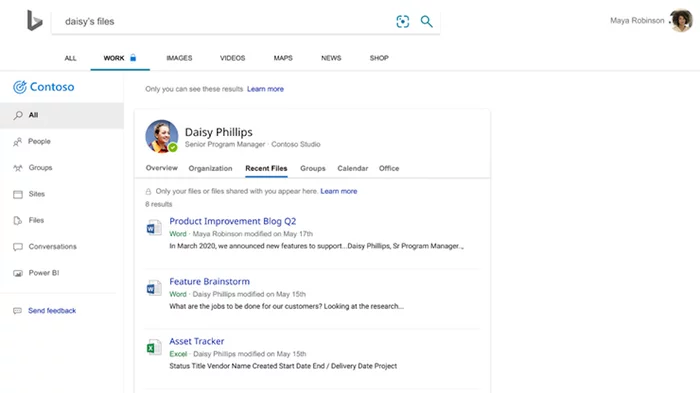
Task: Click 'What are the jobs to be done' snippet
Action: tap(286, 306)
